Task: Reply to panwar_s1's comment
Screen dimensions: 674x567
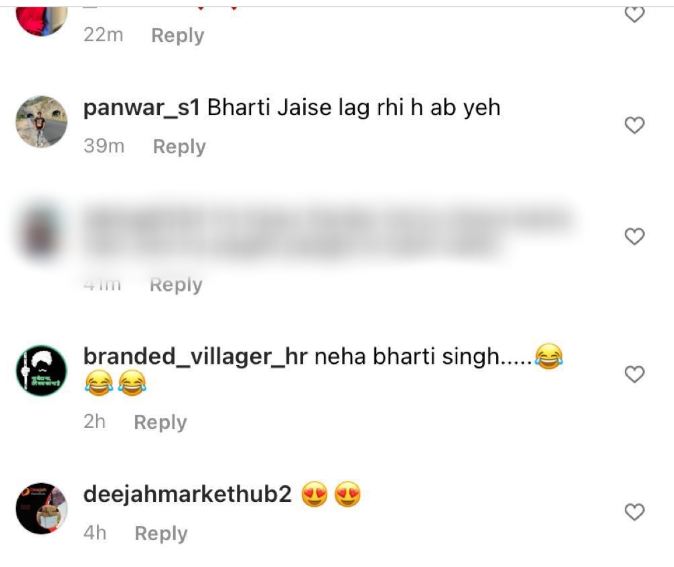Action: [x=179, y=147]
